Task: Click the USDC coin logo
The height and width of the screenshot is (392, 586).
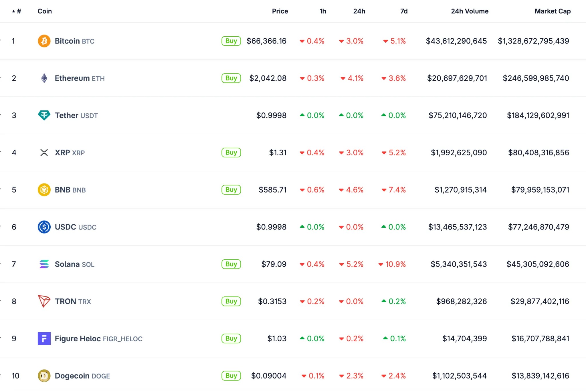Action: coord(44,227)
